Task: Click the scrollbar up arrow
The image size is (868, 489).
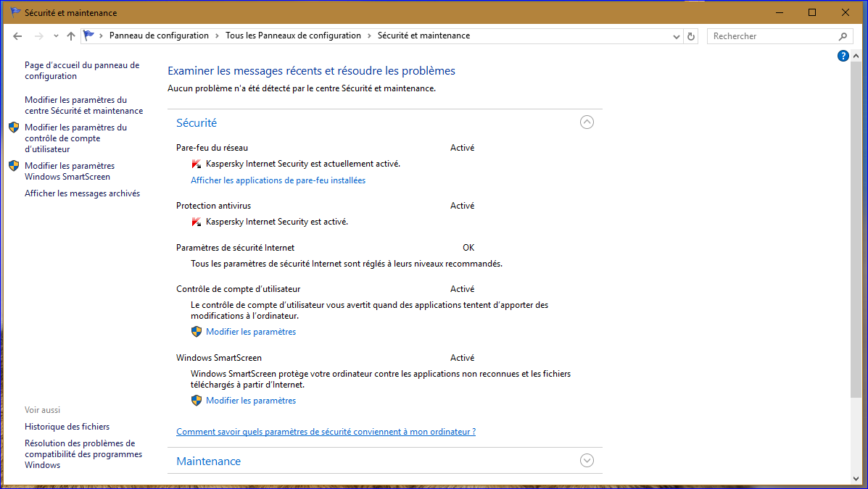Action: pyautogui.click(x=856, y=56)
